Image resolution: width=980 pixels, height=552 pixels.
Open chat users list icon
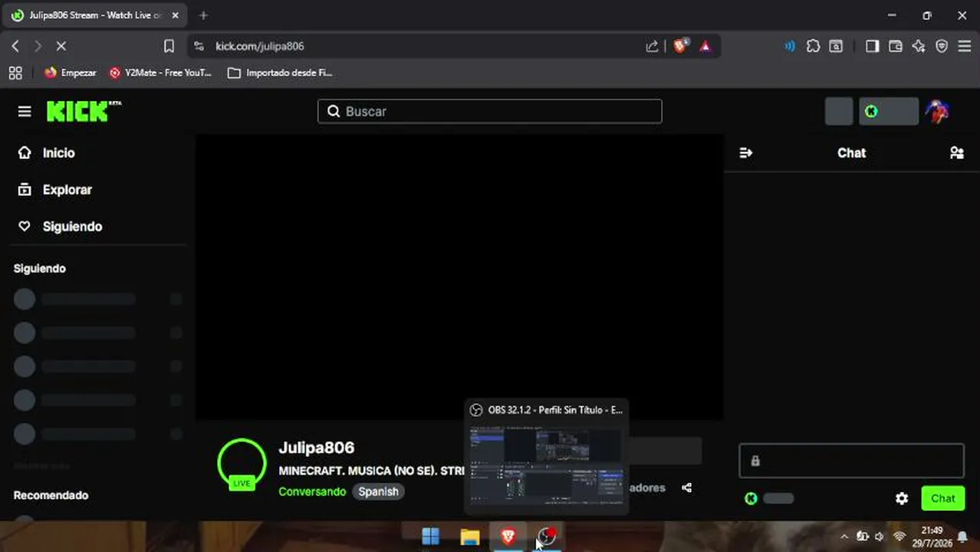[956, 153]
